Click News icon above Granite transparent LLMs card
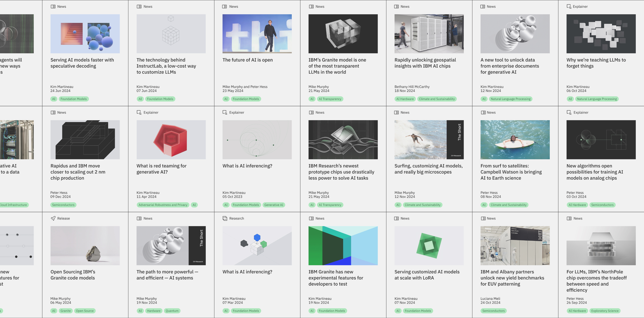644x318 pixels. [311, 6]
